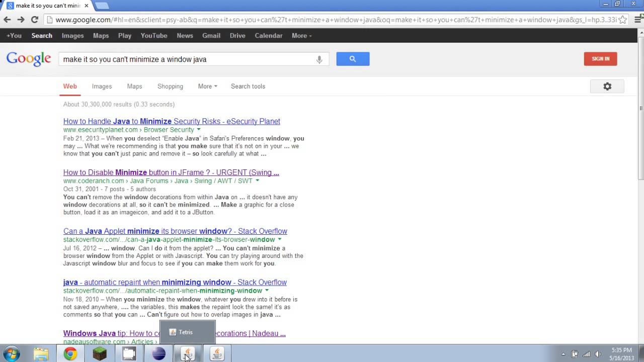644x362 pixels.
Task: Expand the More menu in the black Google bar
Action: click(x=302, y=36)
